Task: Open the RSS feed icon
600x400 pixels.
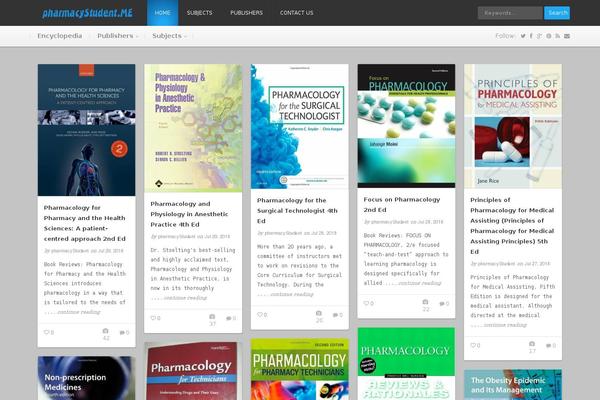Action: 558,36
